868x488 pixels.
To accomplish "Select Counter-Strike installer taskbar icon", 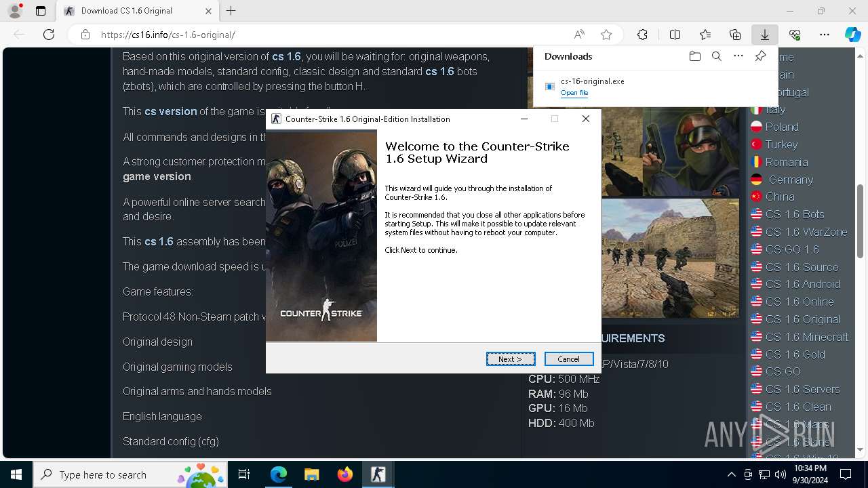I will click(378, 474).
